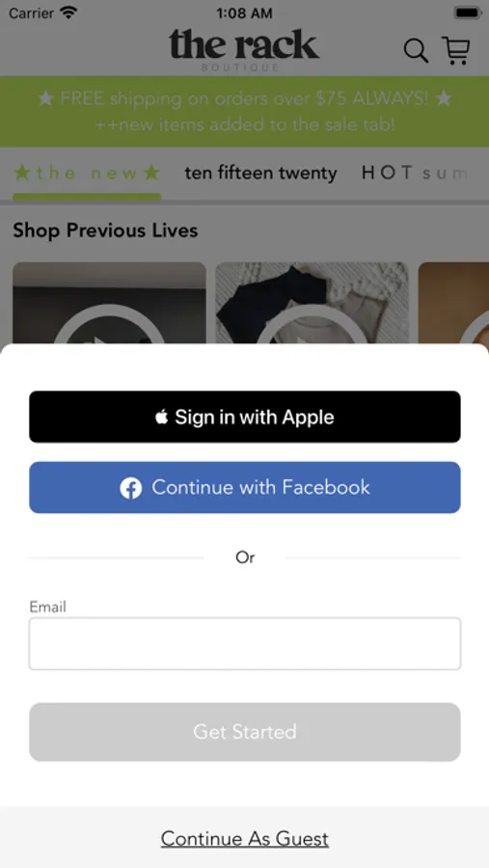The height and width of the screenshot is (868, 489).
Task: Tap the Apple logo on sign-in button
Action: click(162, 417)
